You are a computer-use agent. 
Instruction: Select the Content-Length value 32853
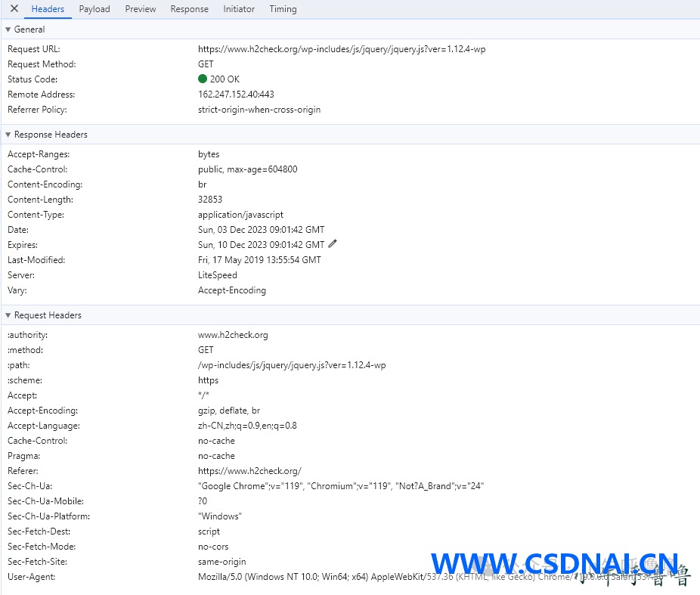click(x=210, y=200)
